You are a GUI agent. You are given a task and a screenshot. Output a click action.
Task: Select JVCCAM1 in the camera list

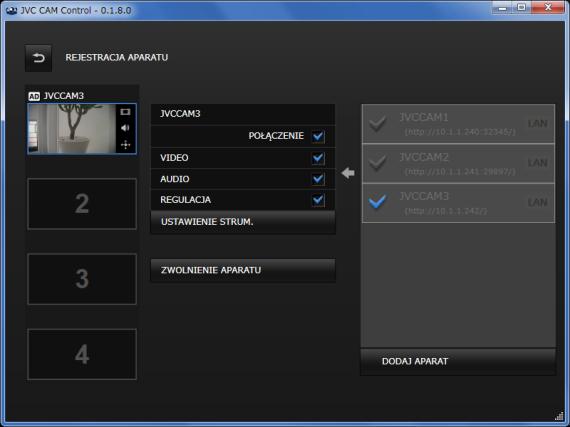(x=458, y=124)
